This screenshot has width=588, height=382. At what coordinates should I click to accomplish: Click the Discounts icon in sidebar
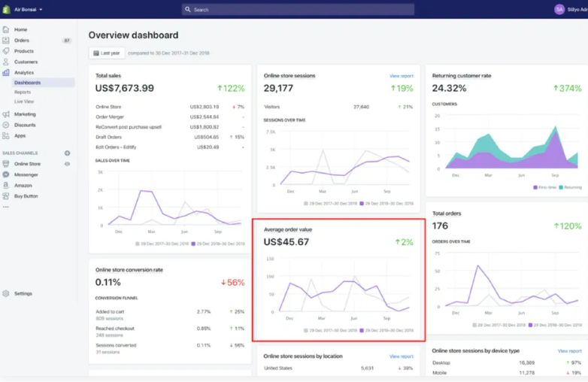(6, 125)
